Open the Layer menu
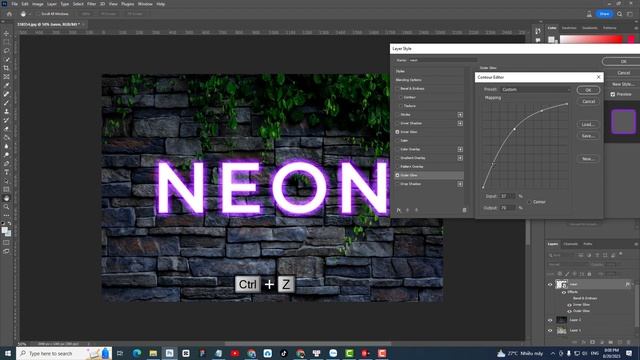Image resolution: width=640 pixels, height=360 pixels. tap(51, 4)
